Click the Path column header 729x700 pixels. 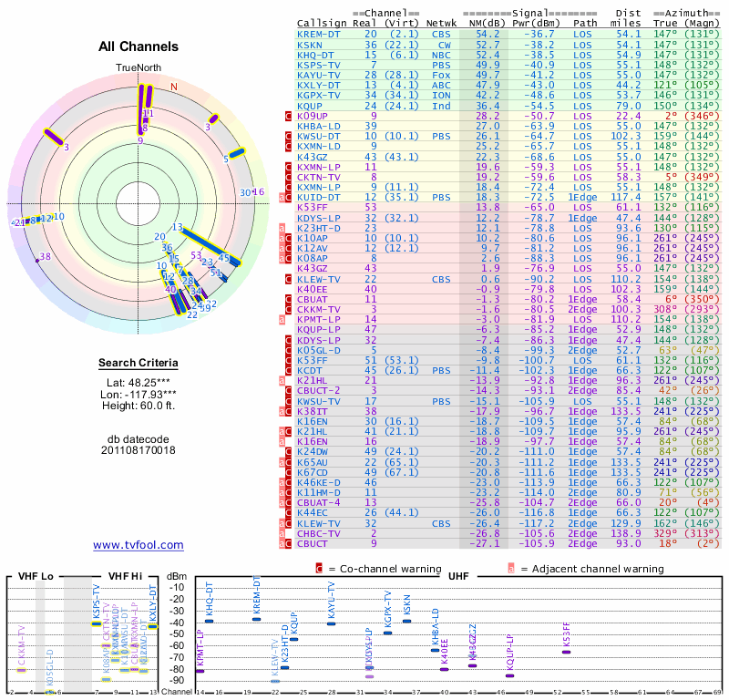[x=585, y=24]
